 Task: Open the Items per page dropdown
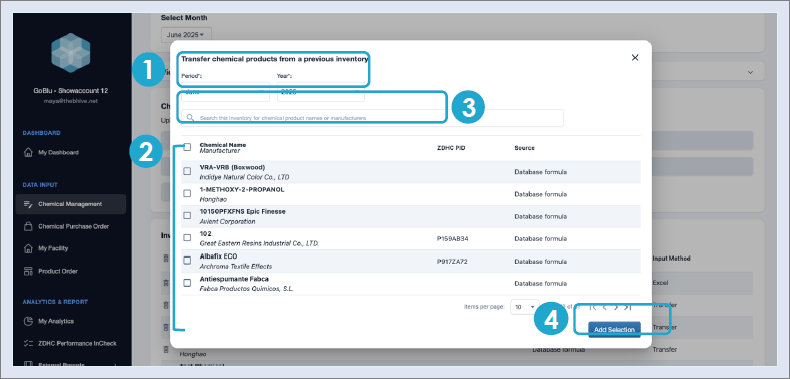point(524,306)
